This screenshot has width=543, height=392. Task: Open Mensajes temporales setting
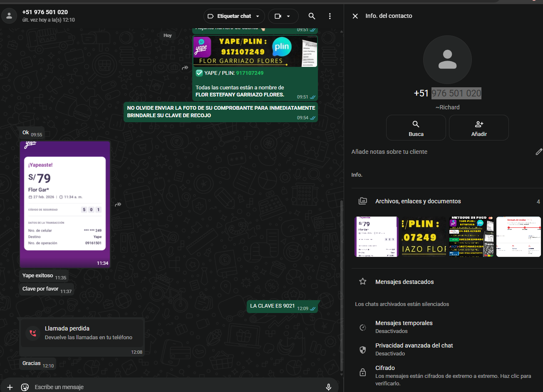404,327
